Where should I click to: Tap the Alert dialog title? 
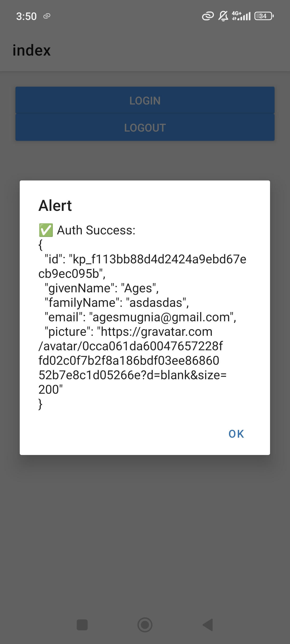click(55, 205)
